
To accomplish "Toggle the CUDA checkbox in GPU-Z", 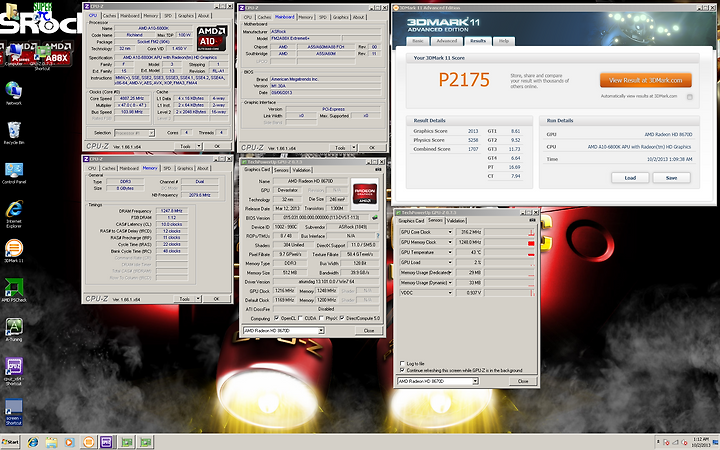I will 300,318.
